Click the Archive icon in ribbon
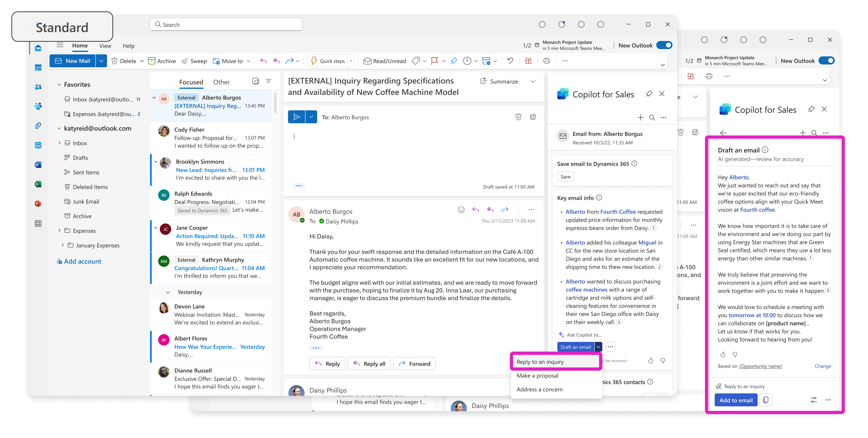The width and height of the screenshot is (868, 438). [x=162, y=60]
